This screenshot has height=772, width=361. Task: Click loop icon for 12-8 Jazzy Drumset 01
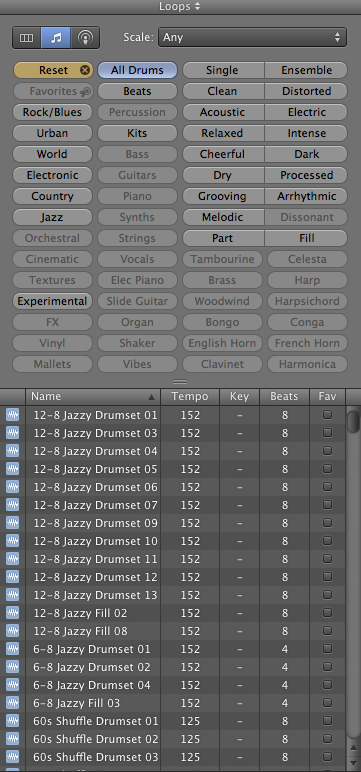(x=12, y=415)
